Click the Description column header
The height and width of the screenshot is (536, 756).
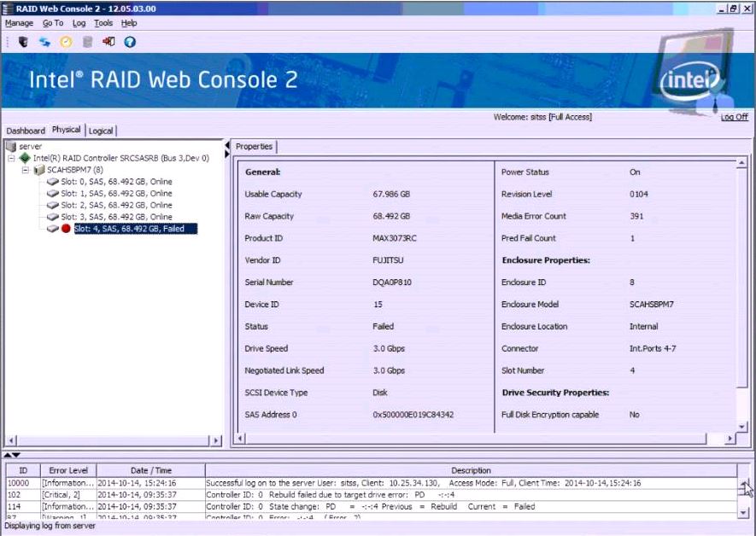[x=471, y=470]
